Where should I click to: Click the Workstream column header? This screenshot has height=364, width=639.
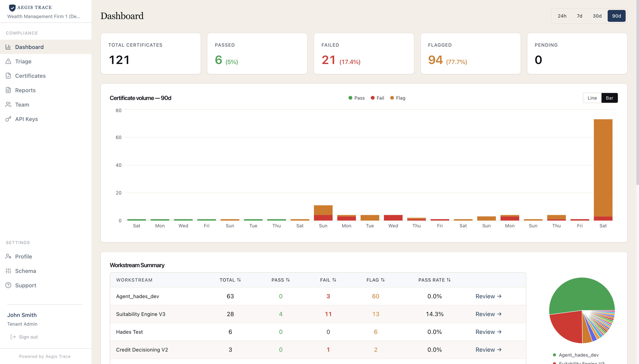coord(134,280)
